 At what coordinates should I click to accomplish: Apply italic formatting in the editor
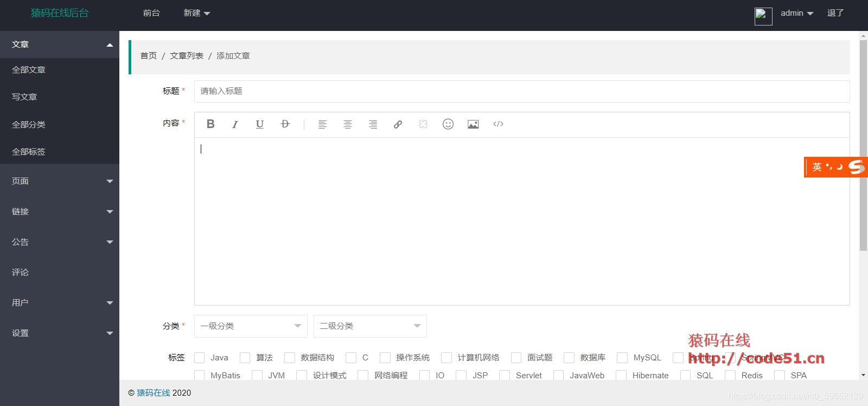tap(235, 124)
